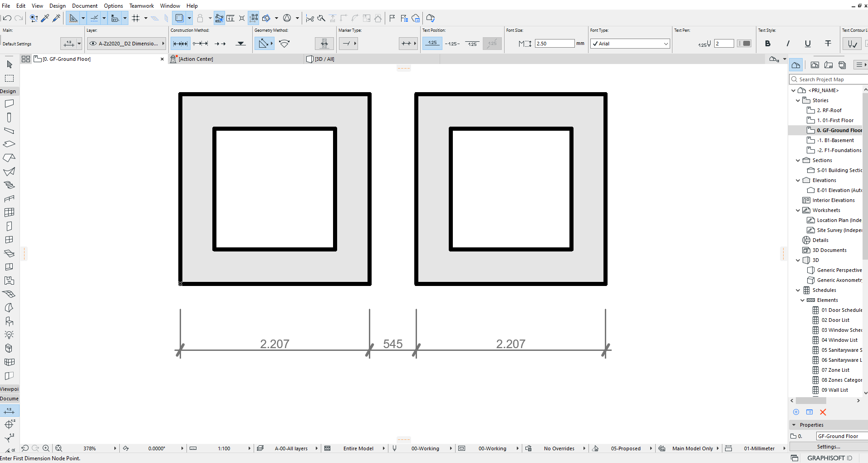Toggle Bold text style

point(768,44)
